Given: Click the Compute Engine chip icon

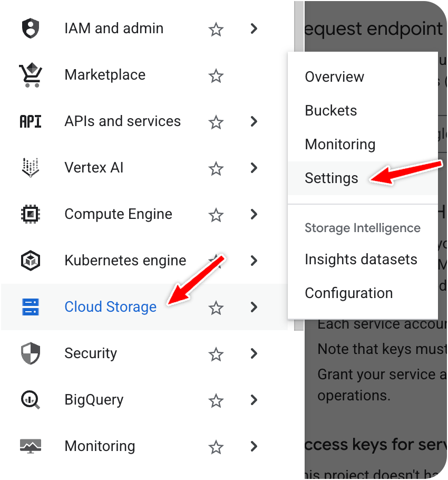Looking at the screenshot, I should [31, 214].
